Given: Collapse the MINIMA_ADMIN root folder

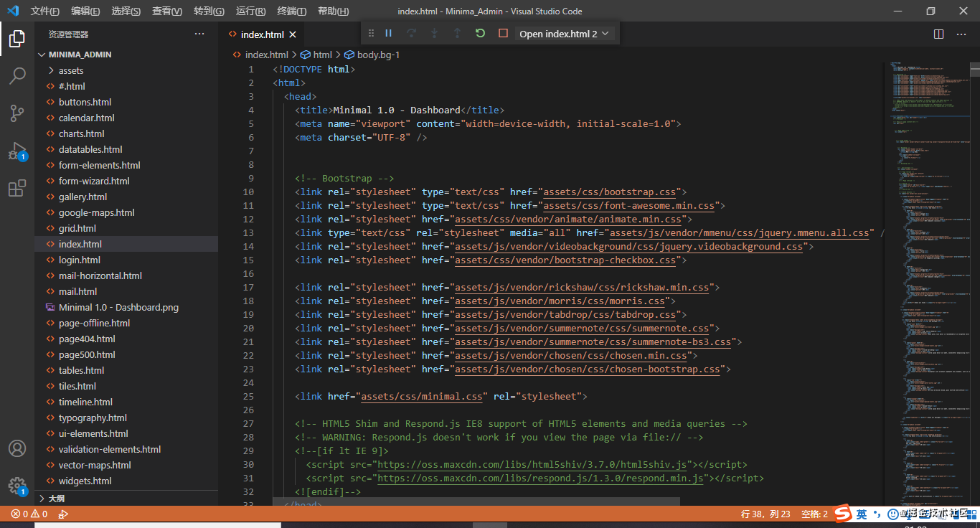Looking at the screenshot, I should point(80,55).
